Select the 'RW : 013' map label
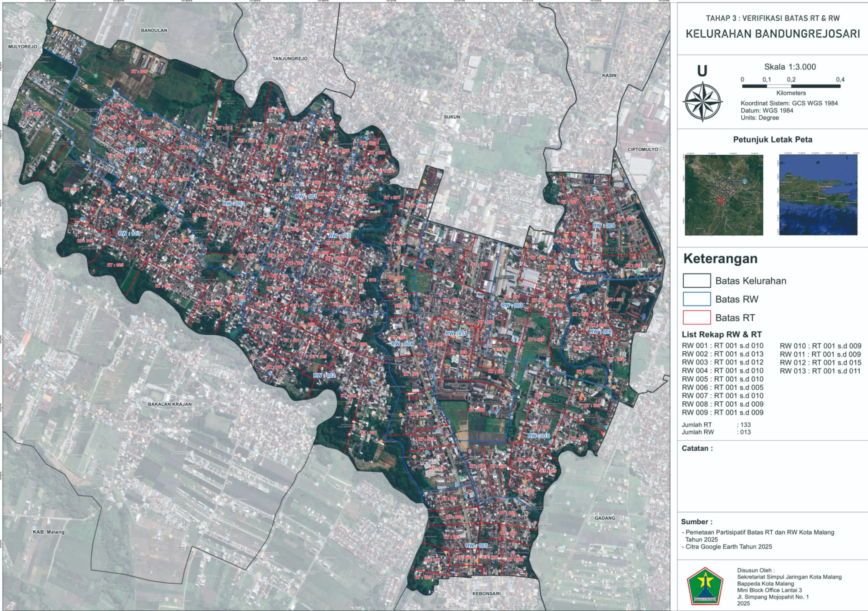The image size is (868, 611). coord(129,234)
